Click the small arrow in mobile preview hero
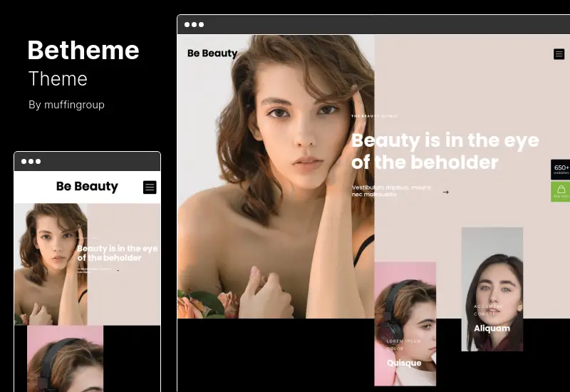Viewport: 570px width, 392px height. (x=118, y=271)
